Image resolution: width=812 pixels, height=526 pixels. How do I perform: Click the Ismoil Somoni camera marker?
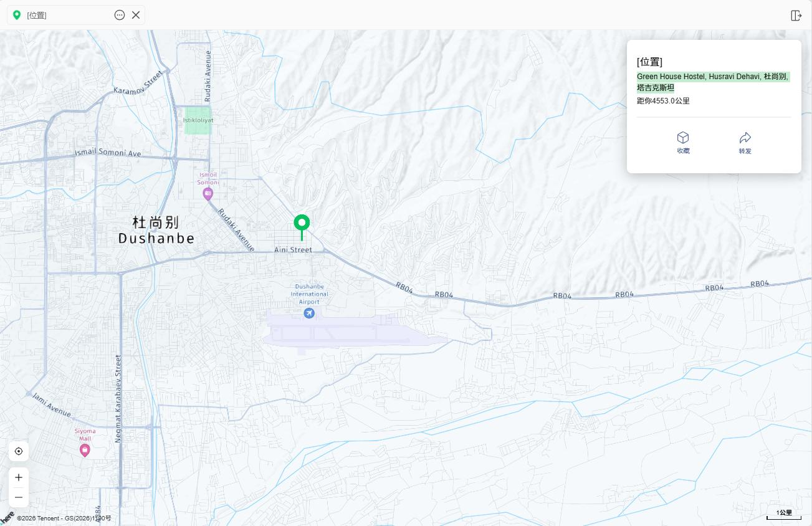pos(208,194)
